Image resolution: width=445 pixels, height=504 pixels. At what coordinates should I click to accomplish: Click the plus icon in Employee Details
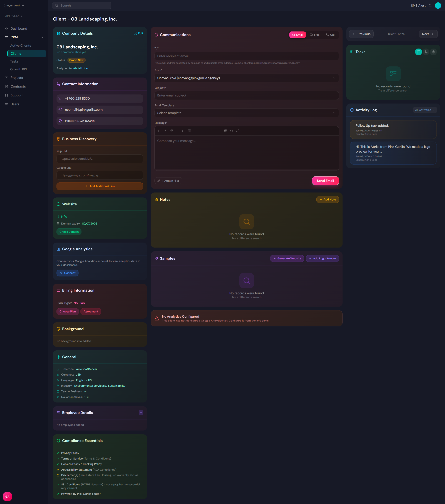click(141, 413)
